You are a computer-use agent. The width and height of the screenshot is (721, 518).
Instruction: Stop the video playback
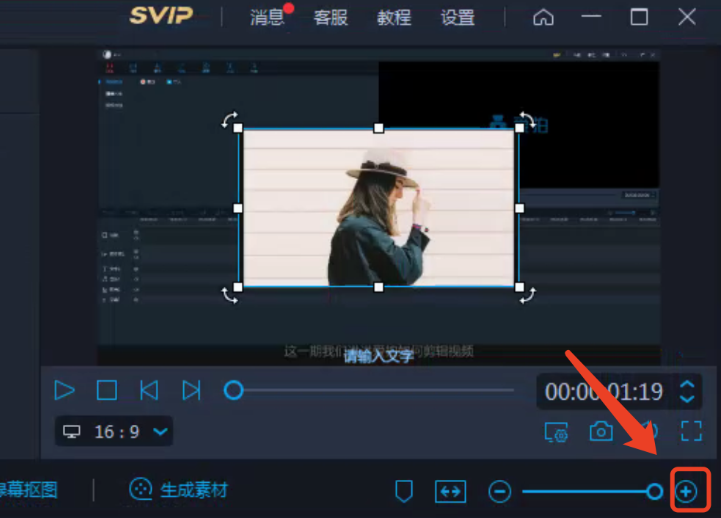pos(107,390)
